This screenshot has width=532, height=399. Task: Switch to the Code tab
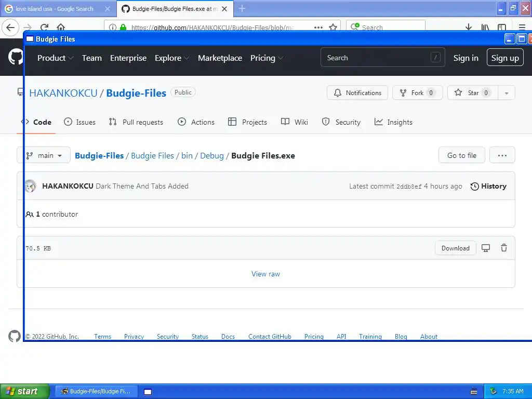click(x=36, y=122)
